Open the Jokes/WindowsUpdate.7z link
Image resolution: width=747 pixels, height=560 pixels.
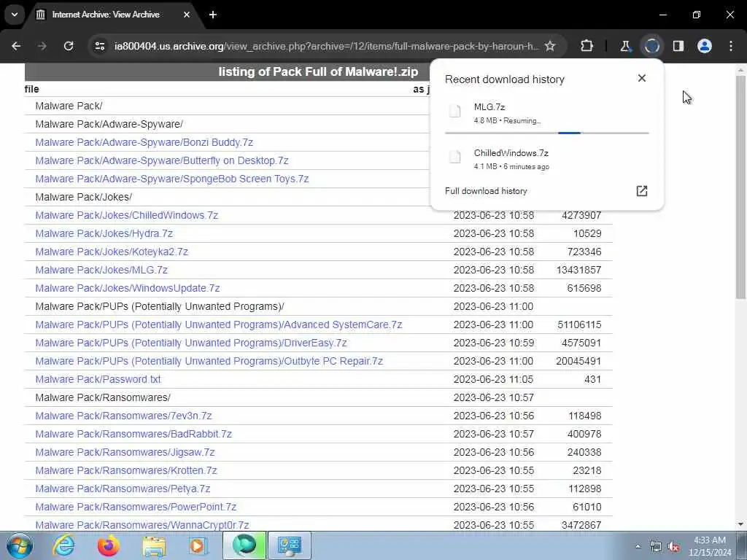tap(128, 288)
